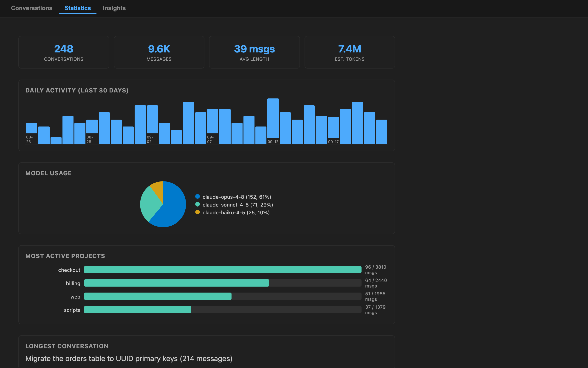Click the 'checkout' project label
This screenshot has width=588, height=368.
tap(69, 270)
